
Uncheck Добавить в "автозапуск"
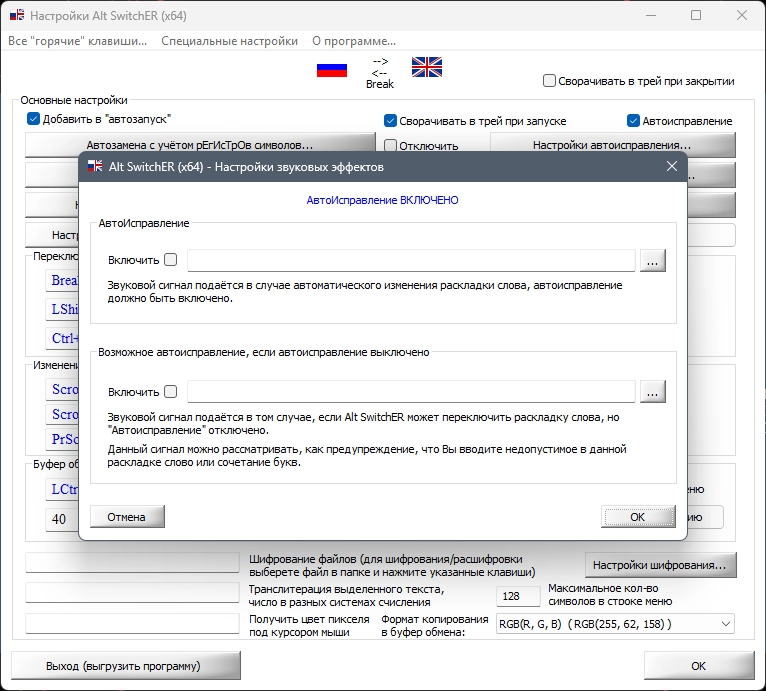pos(33,119)
